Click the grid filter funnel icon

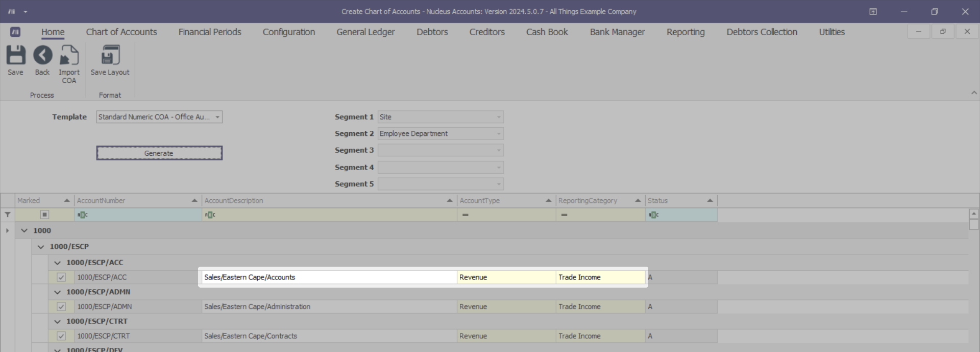click(x=8, y=215)
